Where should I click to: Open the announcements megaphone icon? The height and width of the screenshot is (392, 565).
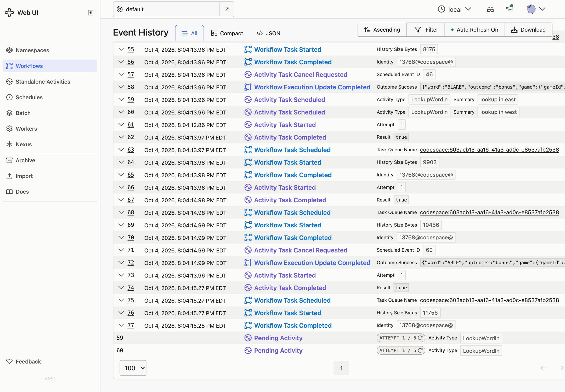coord(509,8)
